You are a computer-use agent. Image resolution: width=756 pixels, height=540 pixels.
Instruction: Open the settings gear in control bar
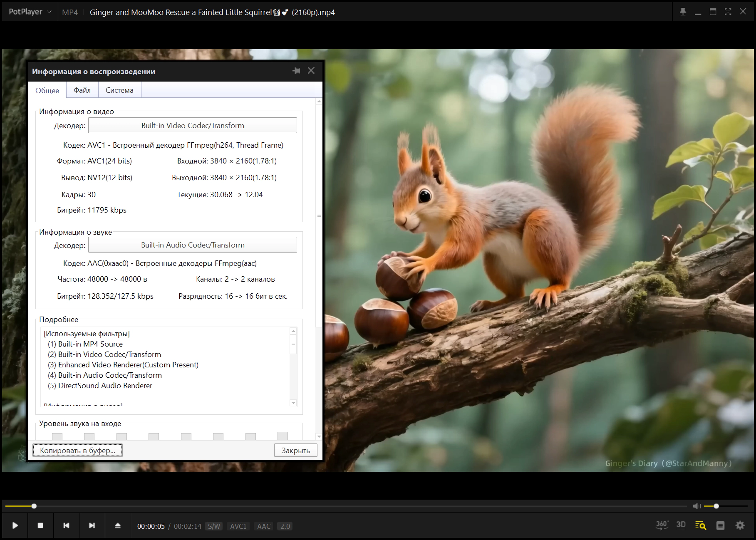tap(740, 525)
